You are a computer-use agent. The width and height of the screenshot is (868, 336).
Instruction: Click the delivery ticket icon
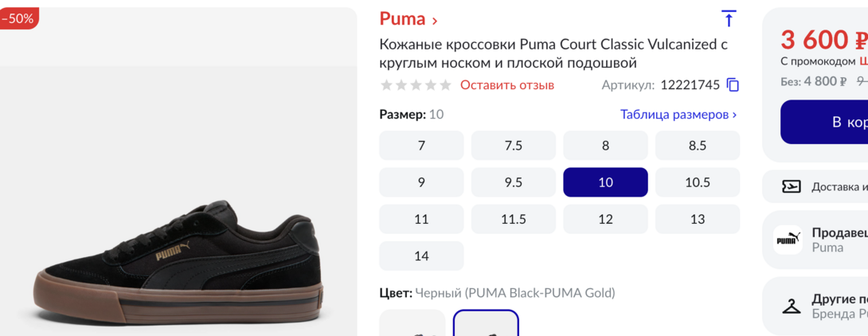click(791, 186)
